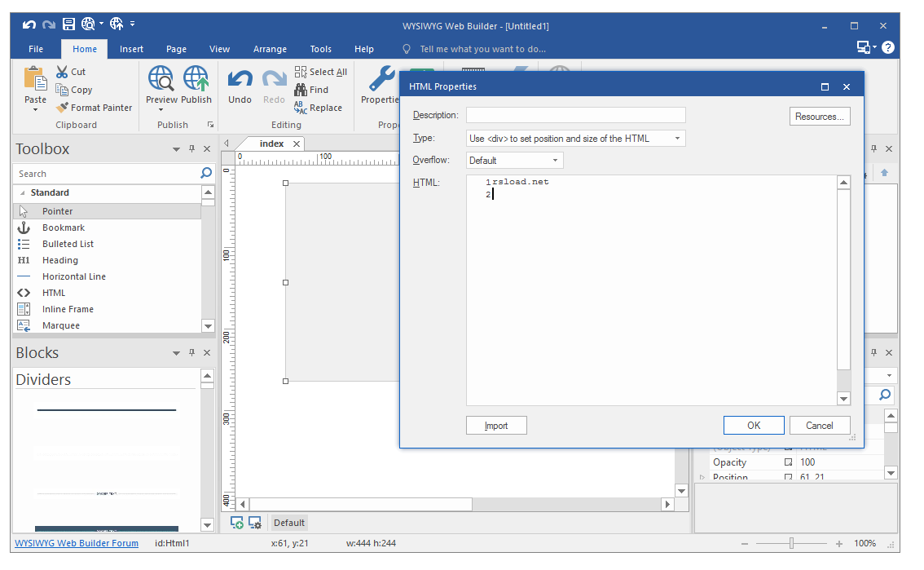Select the Bookmark anchor tool
Image resolution: width=924 pixels, height=570 pixels.
tap(107, 228)
